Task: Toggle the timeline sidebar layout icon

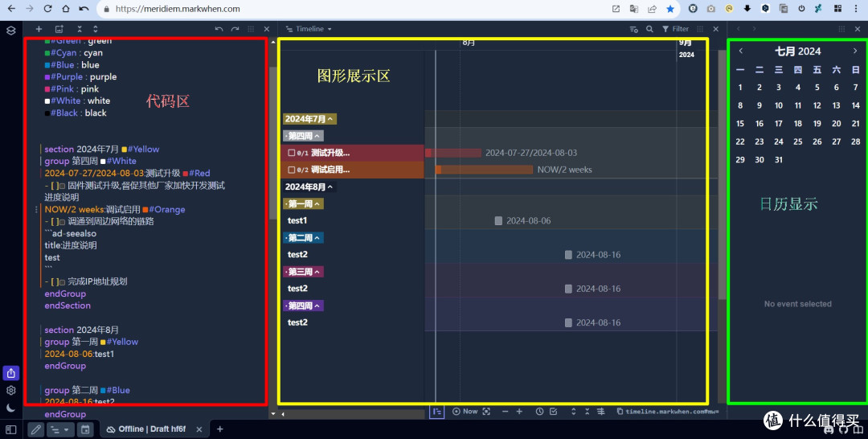Action: click(x=436, y=412)
